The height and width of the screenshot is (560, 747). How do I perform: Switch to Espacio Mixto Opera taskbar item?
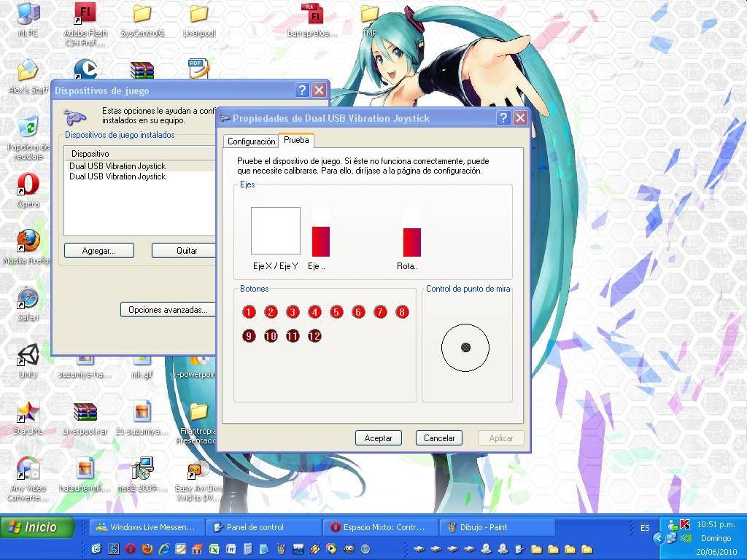coord(379,527)
